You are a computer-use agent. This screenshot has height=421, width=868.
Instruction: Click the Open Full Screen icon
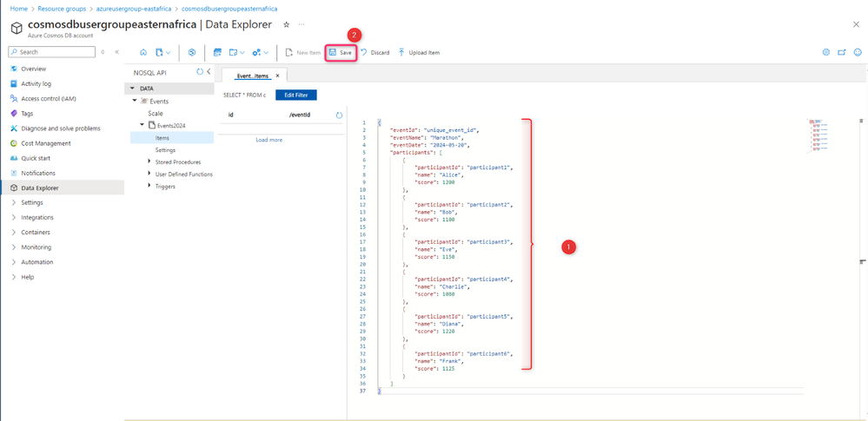(841, 53)
